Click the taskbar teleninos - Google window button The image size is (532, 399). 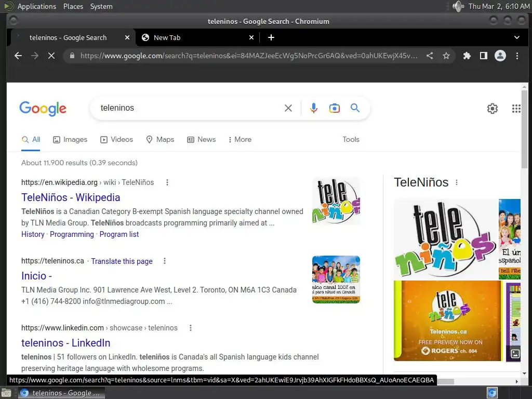[61, 393]
